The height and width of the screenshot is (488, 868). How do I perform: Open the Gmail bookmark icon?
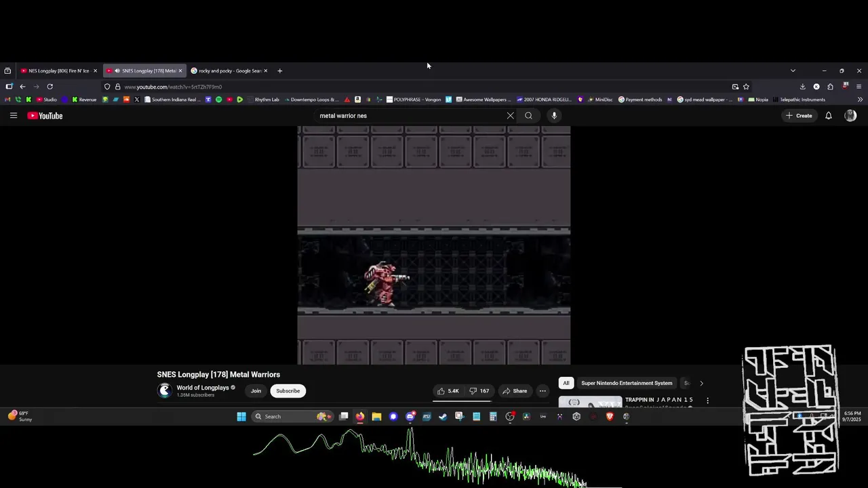pyautogui.click(x=7, y=100)
